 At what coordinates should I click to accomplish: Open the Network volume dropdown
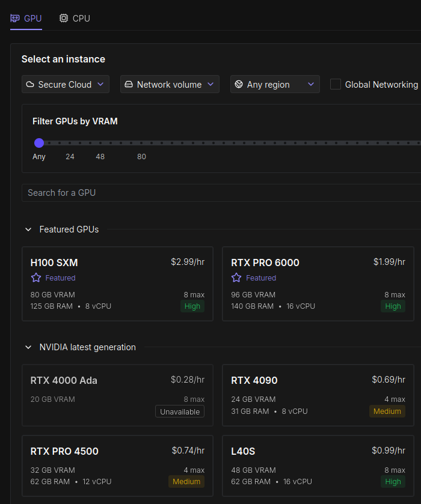pyautogui.click(x=170, y=84)
